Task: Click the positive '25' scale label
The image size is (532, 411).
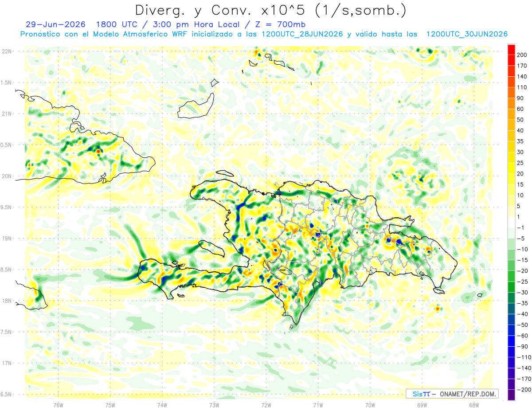Action: 520,163
